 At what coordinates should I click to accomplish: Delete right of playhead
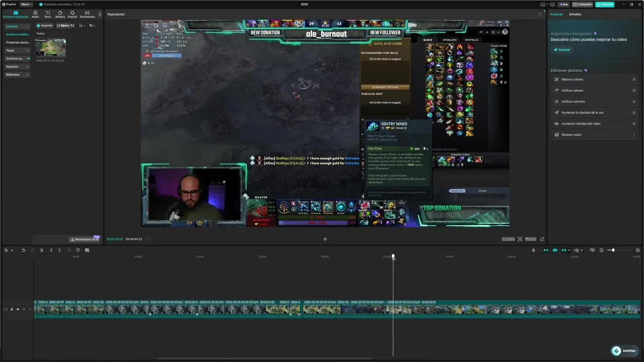click(59, 250)
